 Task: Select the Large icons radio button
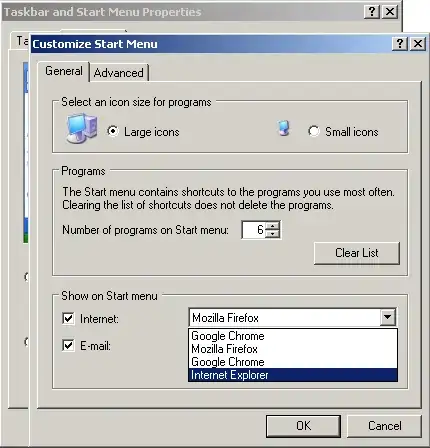113,131
